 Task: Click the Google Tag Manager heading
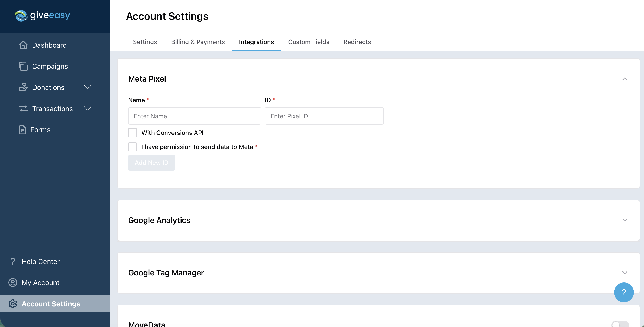click(166, 273)
